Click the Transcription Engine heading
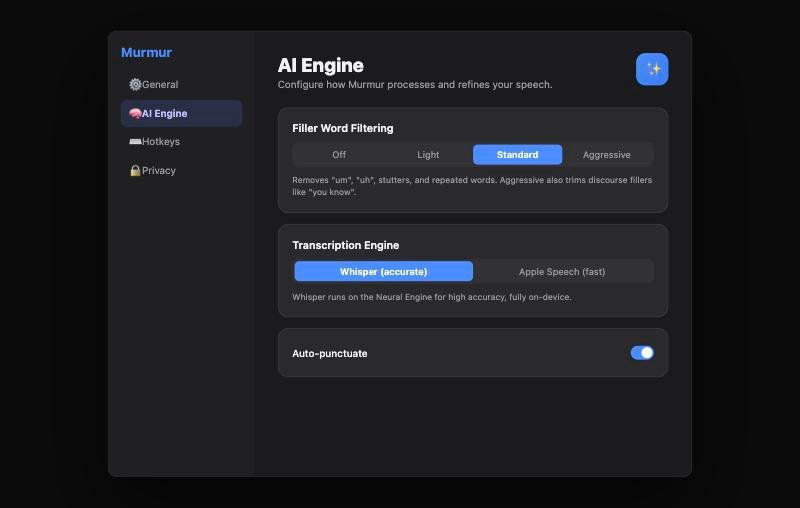Screen dimensions: 800x508 [345, 245]
